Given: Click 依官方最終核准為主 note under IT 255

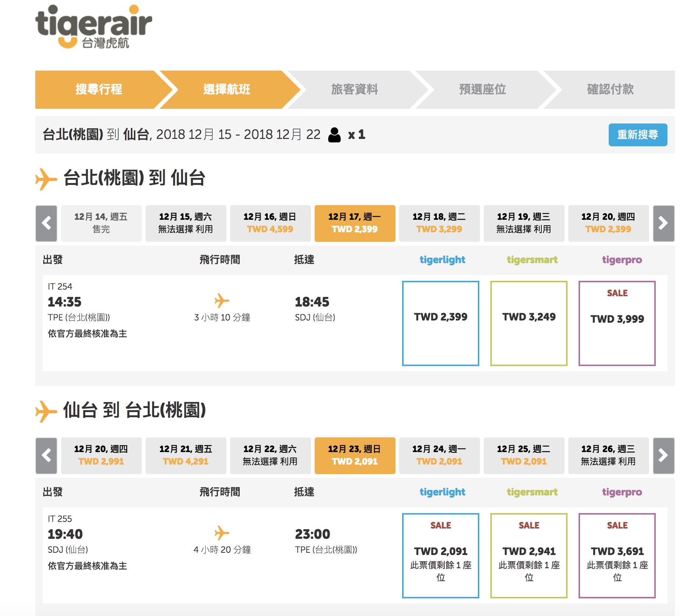Looking at the screenshot, I should (x=87, y=566).
